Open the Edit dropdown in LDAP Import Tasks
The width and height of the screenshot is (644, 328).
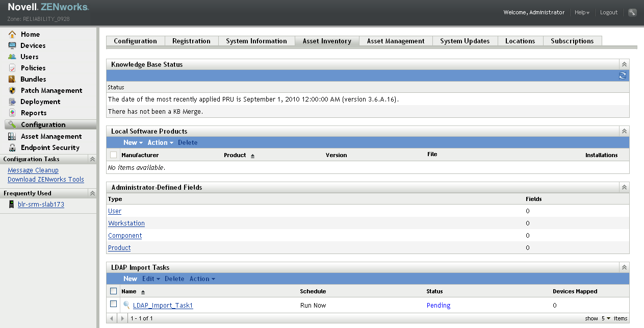(148, 279)
